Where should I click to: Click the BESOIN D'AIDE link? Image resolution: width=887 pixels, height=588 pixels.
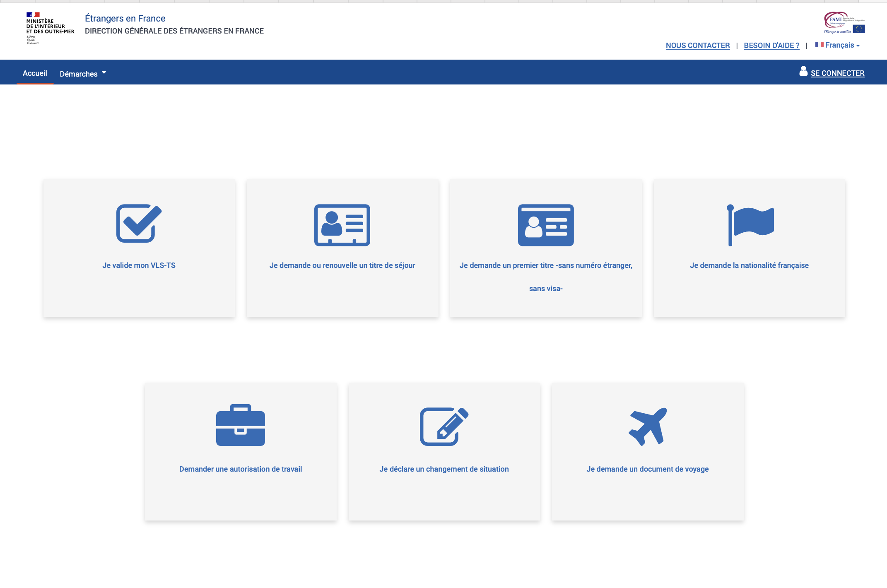click(x=772, y=46)
